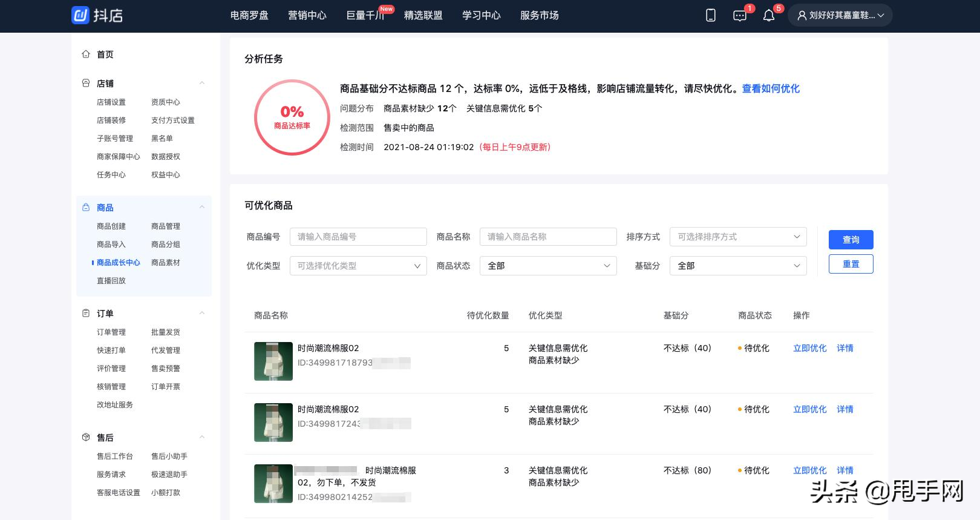
Task: Open the account dropdown 刘好好其嘉童鞋
Action: click(x=840, y=16)
